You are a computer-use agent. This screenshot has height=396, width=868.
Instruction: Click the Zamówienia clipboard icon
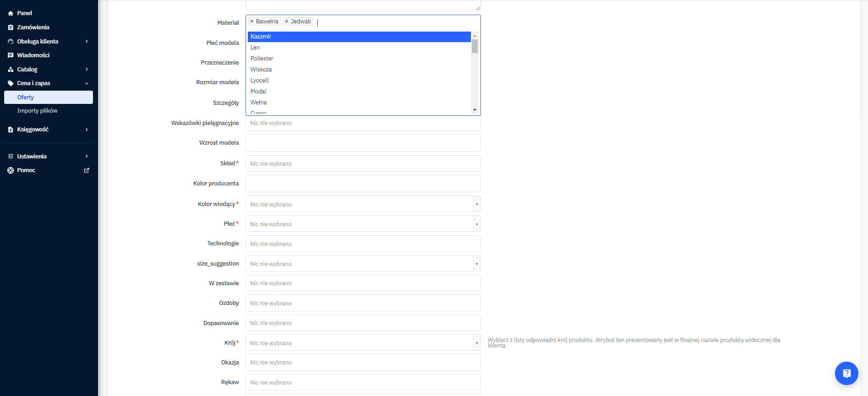[11, 27]
